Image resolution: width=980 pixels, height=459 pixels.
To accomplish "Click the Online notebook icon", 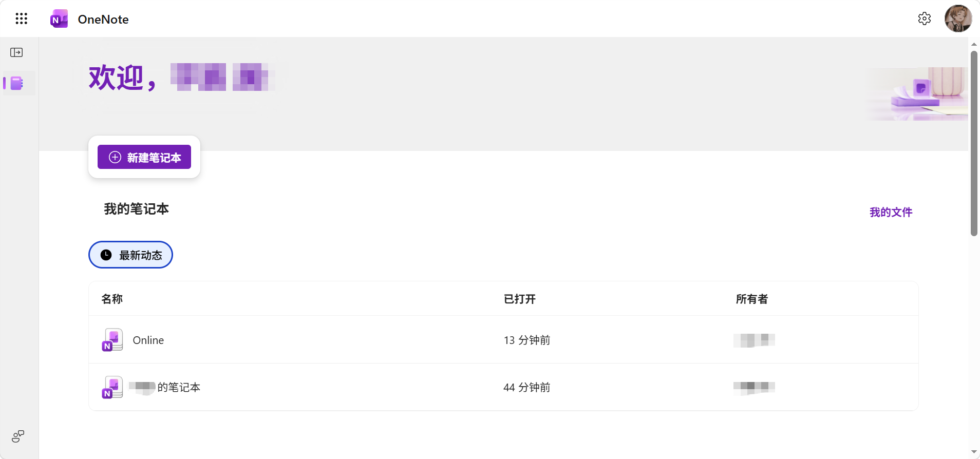I will (x=112, y=340).
